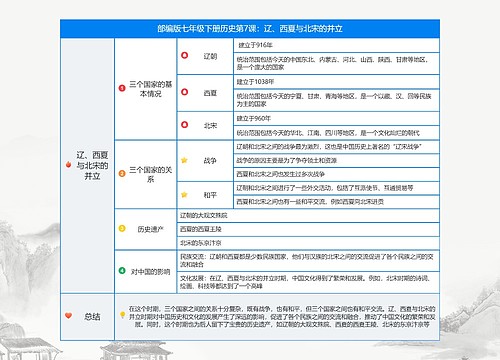The height and width of the screenshot is (360, 500).
Task: Click the cell beginning with 民族交流
Action: [x=308, y=261]
